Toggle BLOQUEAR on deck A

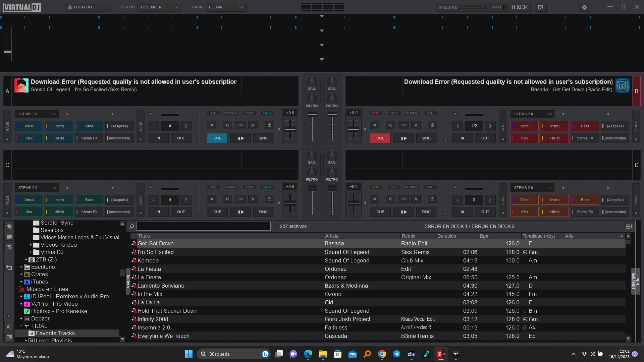pyautogui.click(x=231, y=113)
